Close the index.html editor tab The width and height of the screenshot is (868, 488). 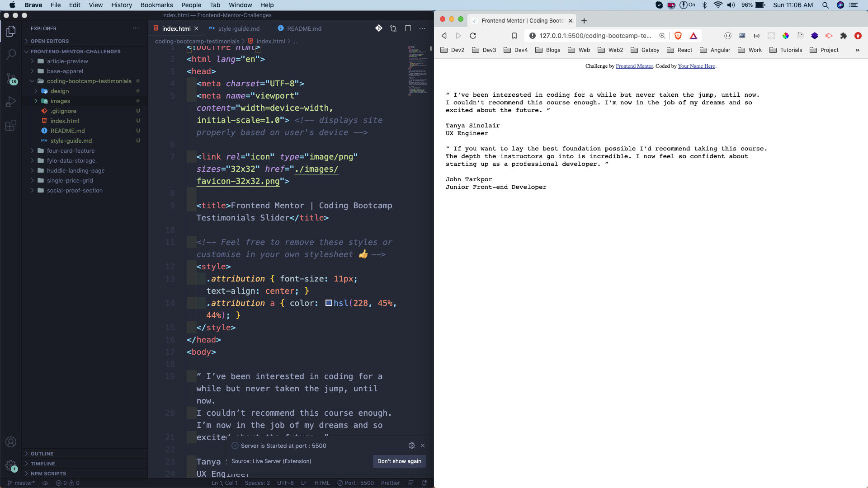click(196, 28)
